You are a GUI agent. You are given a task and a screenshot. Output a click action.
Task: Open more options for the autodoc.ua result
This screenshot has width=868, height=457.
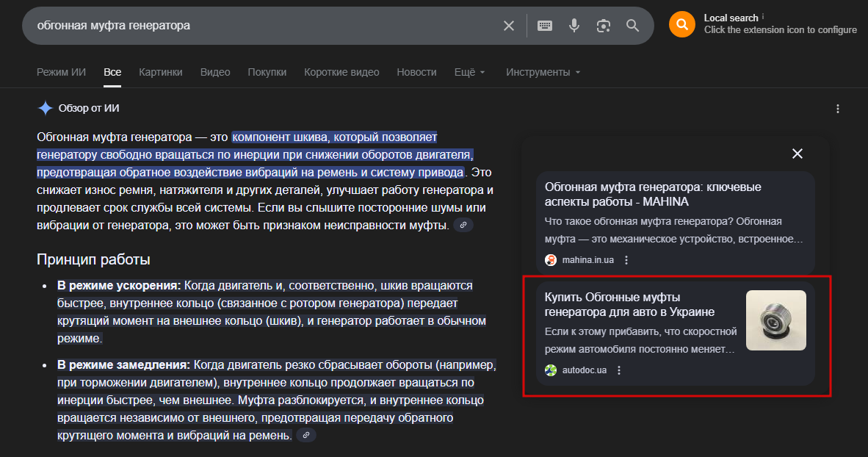point(619,370)
